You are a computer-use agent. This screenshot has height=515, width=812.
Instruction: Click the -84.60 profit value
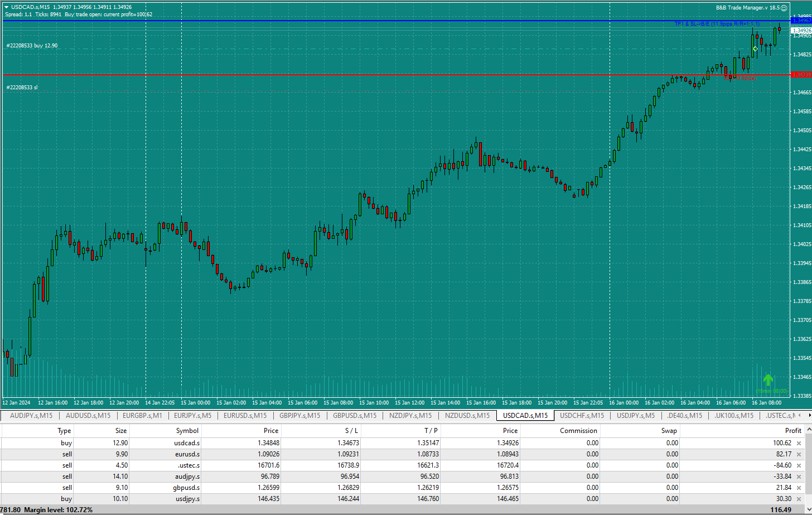pos(782,465)
